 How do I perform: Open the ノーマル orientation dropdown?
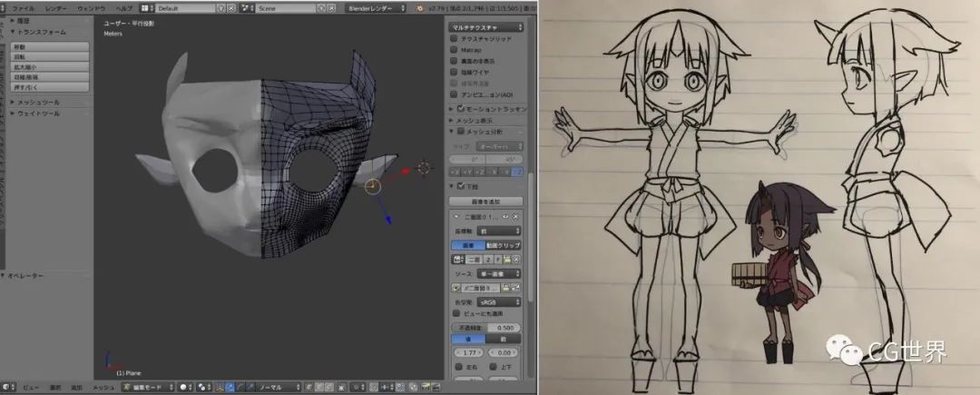[x=279, y=388]
